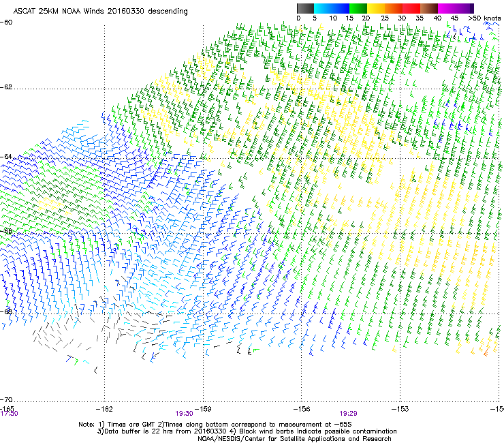Click the -153 longitude label
504x443 pixels.
click(x=400, y=409)
